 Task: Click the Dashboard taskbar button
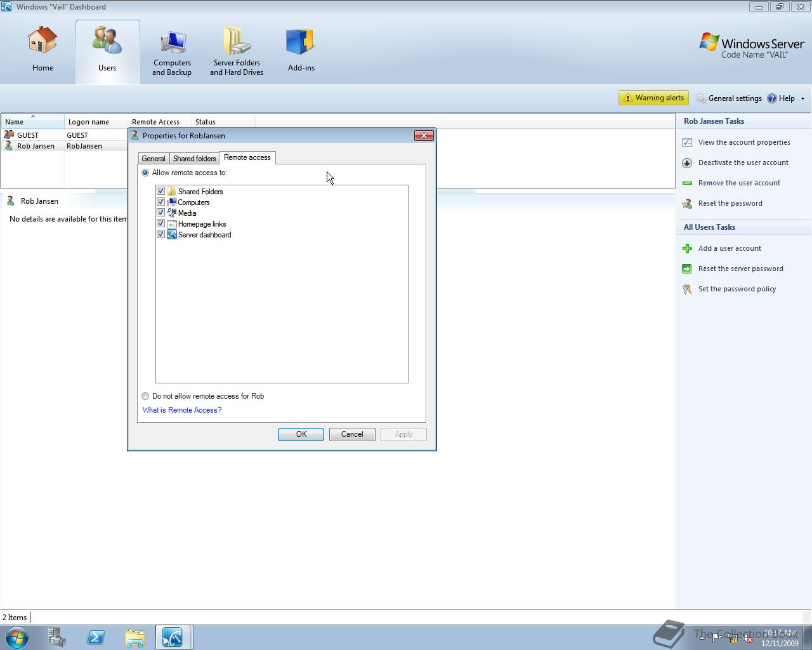173,637
